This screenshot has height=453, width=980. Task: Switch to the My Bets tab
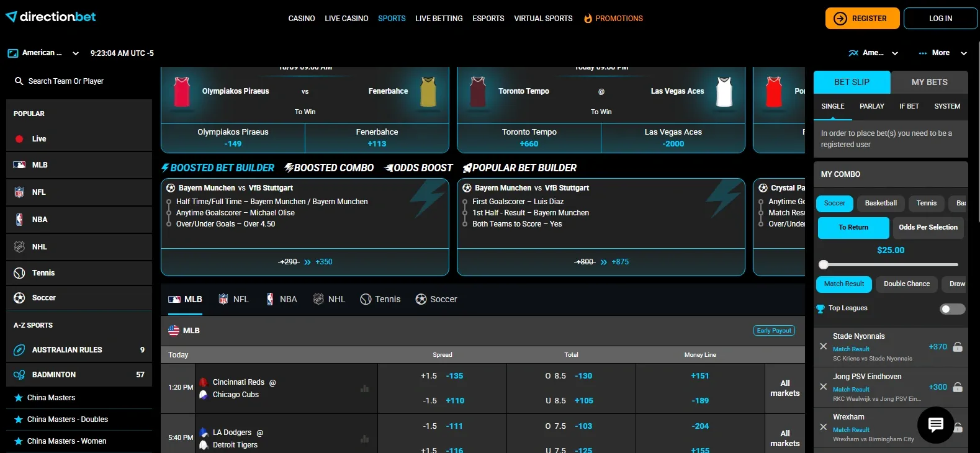[929, 82]
